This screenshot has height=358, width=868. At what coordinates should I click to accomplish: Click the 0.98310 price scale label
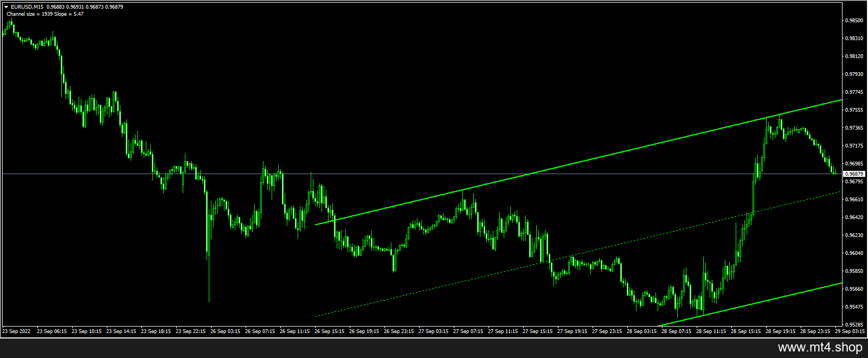[x=854, y=39]
